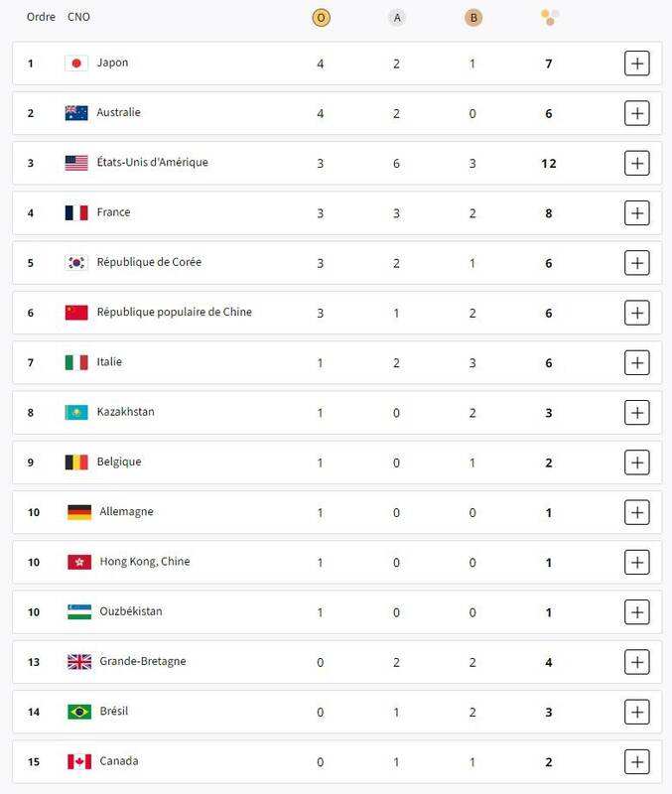
Task: Expand the France medal details
Action: pyautogui.click(x=637, y=212)
